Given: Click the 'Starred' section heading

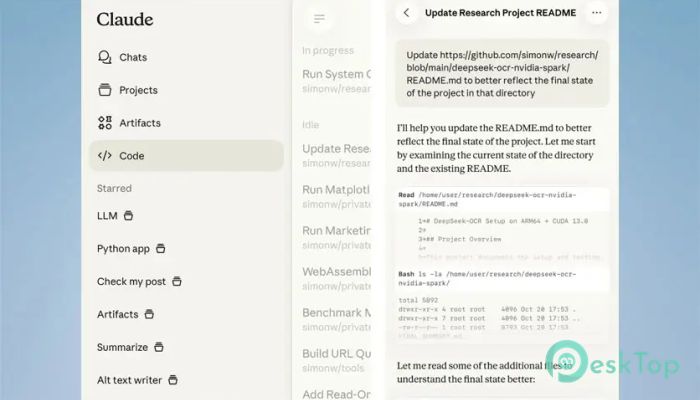Looking at the screenshot, I should pyautogui.click(x=114, y=188).
